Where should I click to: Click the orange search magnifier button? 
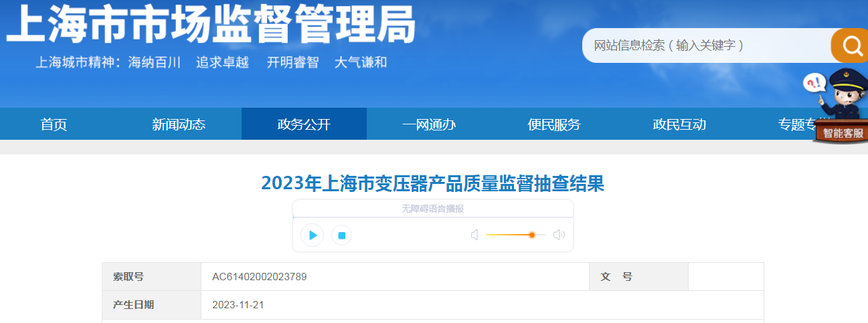coord(851,45)
